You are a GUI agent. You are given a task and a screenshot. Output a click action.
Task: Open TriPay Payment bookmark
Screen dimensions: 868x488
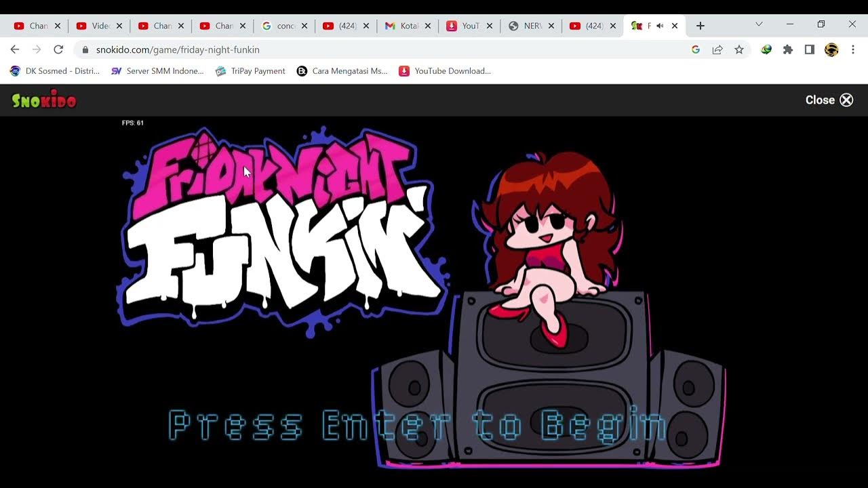[250, 71]
